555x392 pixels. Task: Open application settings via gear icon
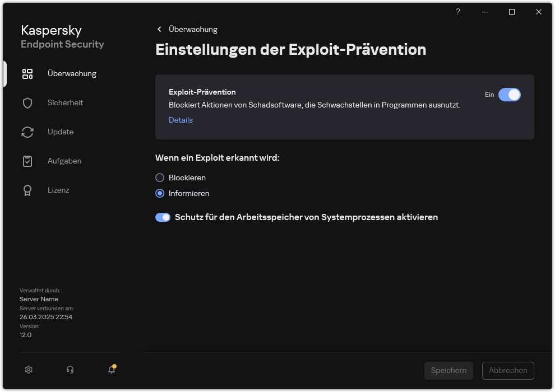29,370
